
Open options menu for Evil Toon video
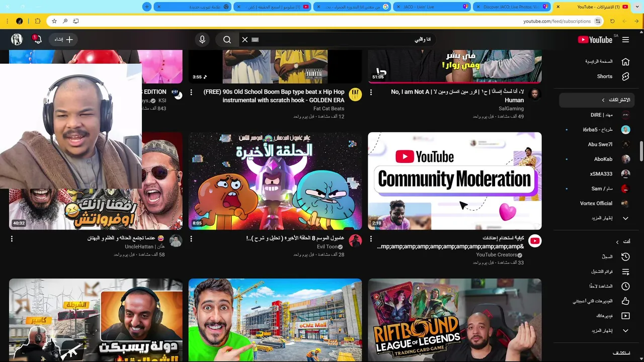pyautogui.click(x=191, y=239)
